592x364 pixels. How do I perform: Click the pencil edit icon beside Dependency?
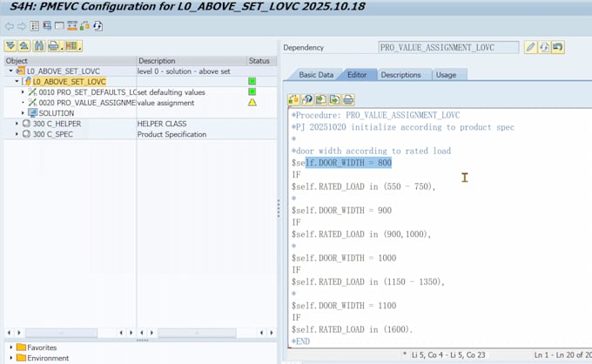tap(530, 47)
